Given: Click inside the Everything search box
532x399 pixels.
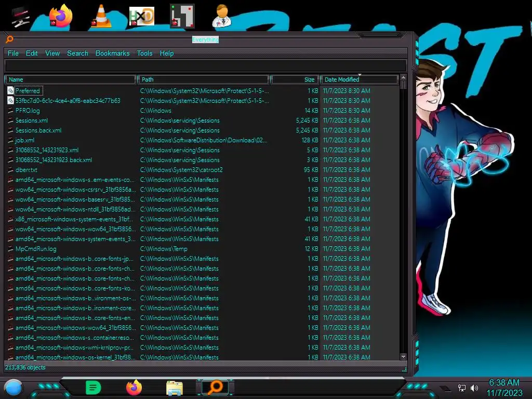Looking at the screenshot, I should [206, 66].
